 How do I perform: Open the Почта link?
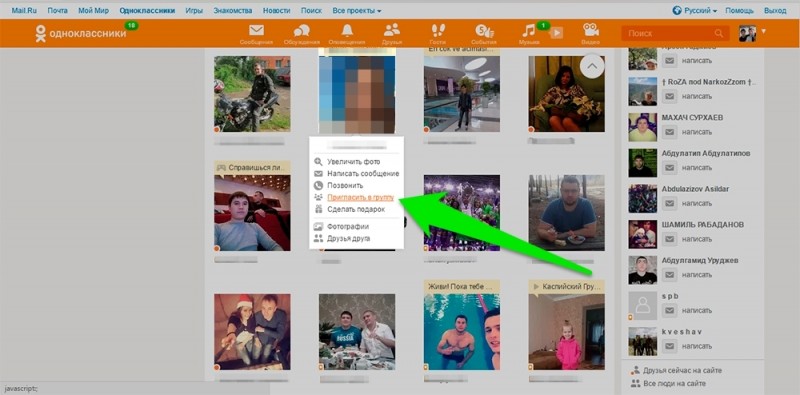tap(57, 10)
